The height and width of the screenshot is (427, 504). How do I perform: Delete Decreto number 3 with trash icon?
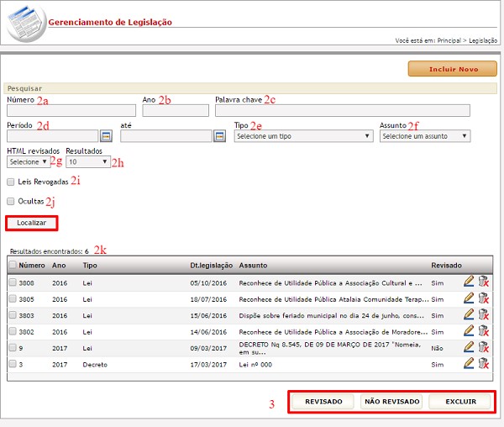click(x=484, y=363)
